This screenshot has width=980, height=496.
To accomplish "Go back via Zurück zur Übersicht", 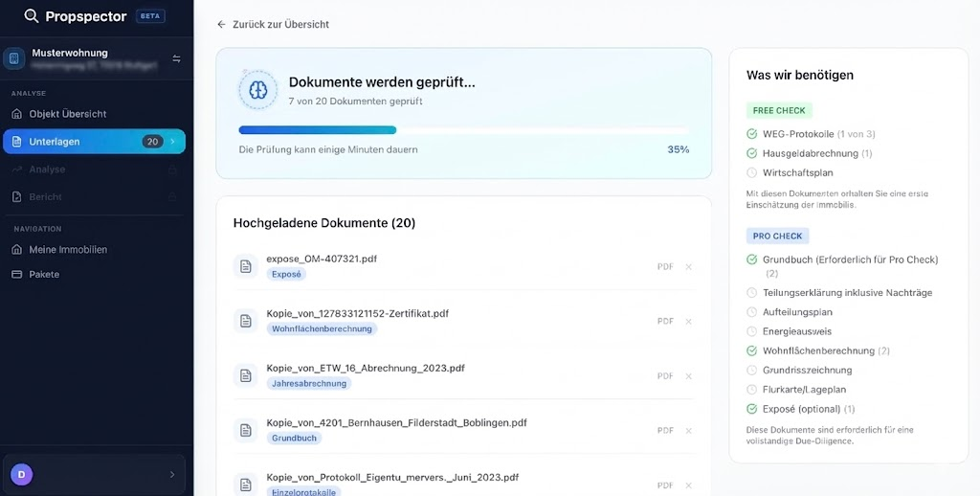I will pos(273,24).
